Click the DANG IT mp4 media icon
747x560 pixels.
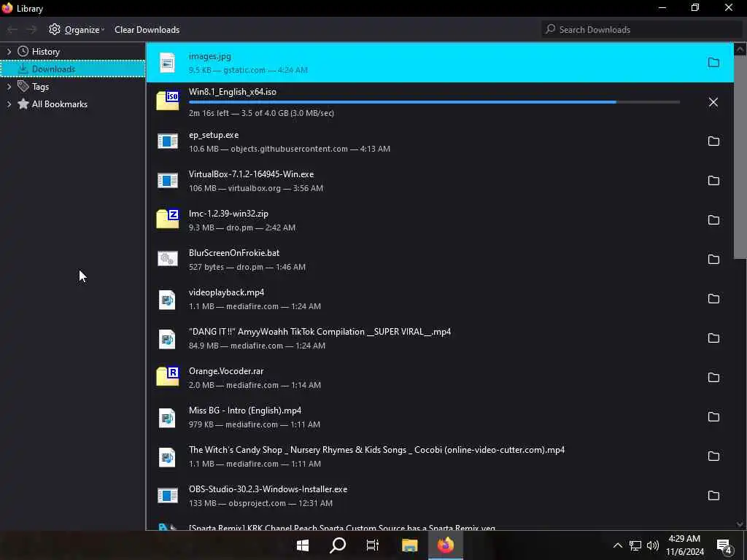pyautogui.click(x=167, y=339)
